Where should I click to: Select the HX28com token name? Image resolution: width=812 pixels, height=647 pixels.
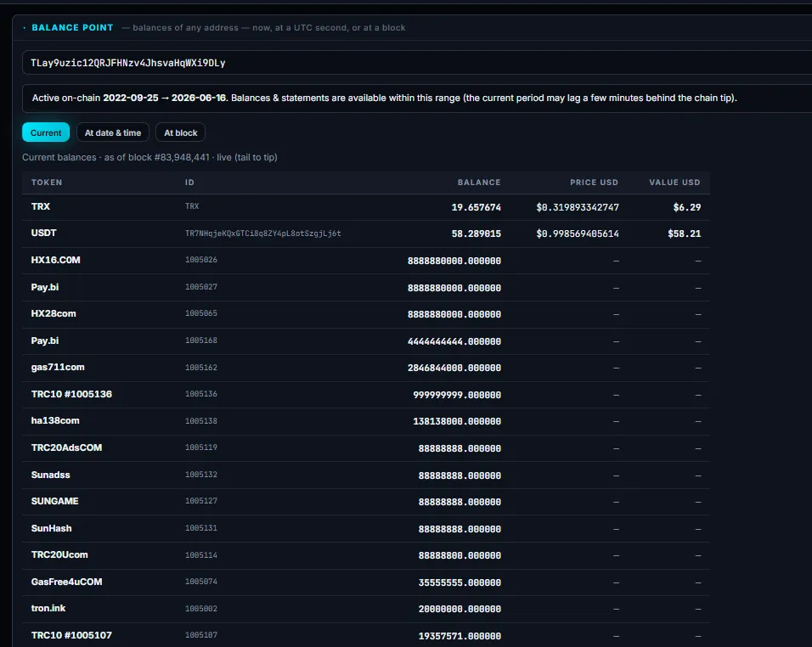coord(54,313)
